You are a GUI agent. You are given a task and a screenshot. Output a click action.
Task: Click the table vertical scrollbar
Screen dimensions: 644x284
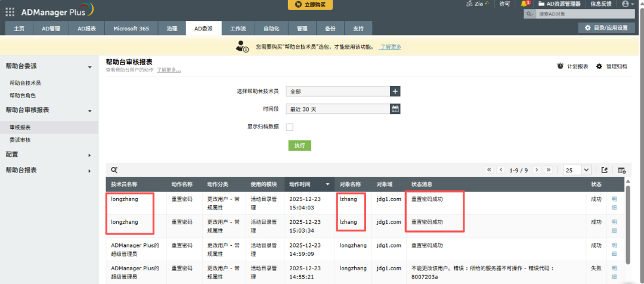click(x=627, y=224)
